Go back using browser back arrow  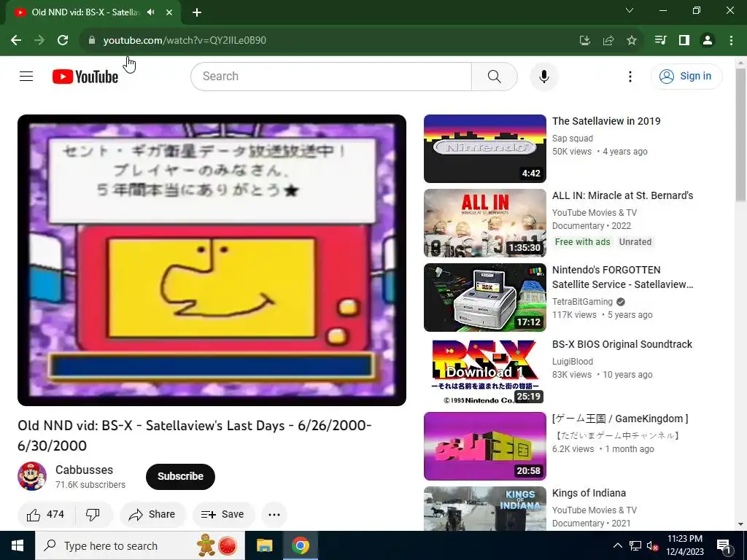coord(16,40)
